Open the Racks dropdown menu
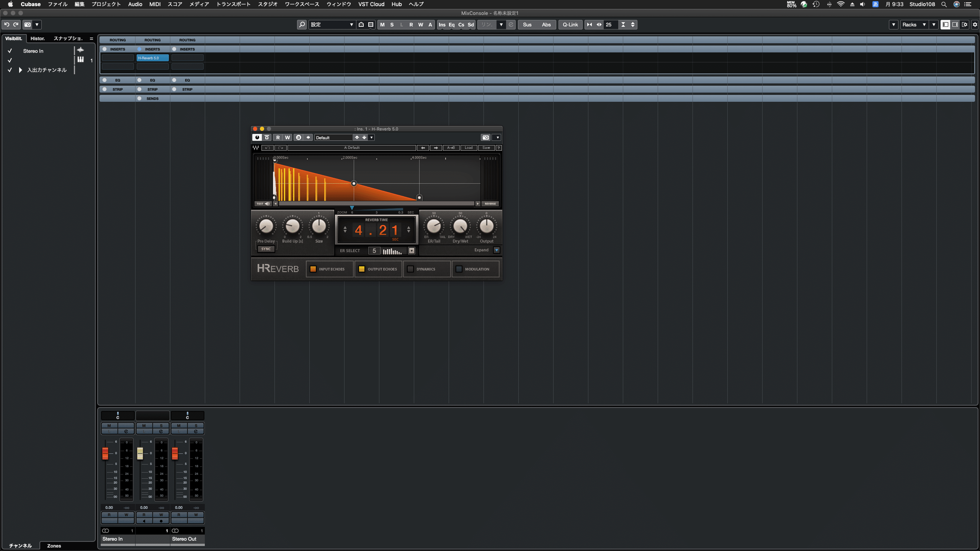Image resolution: width=980 pixels, height=551 pixels. [x=914, y=24]
